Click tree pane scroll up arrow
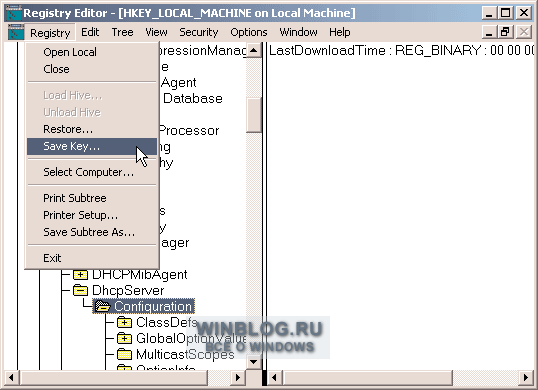538x390 pixels. pyautogui.click(x=254, y=51)
